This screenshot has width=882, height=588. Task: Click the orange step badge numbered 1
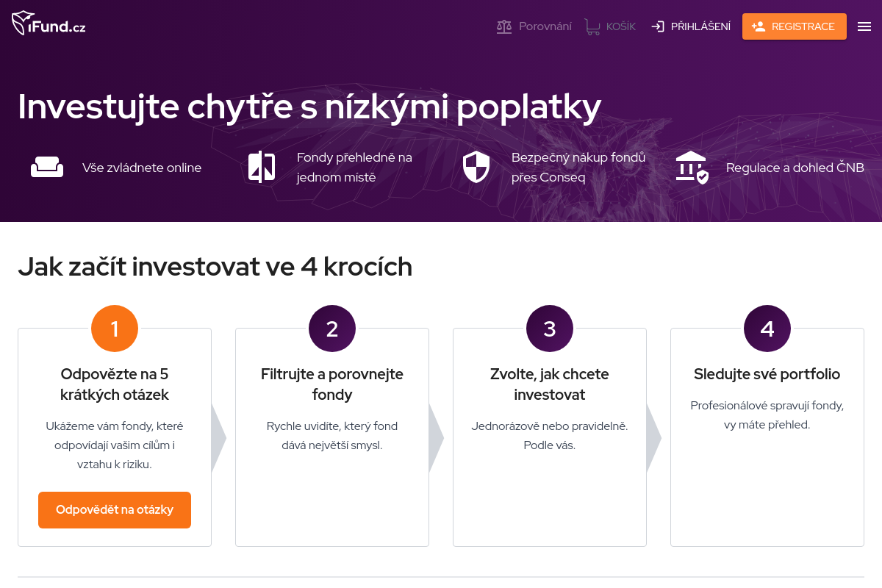click(115, 329)
